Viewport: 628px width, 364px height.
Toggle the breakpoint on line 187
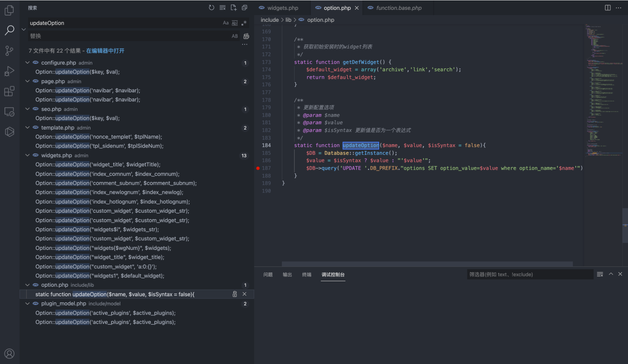258,168
